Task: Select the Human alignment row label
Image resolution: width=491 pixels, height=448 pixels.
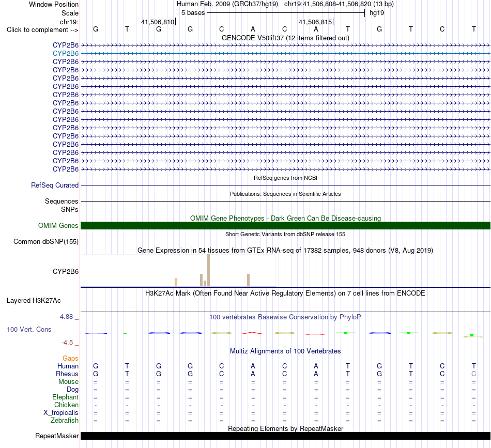Action: click(x=68, y=366)
